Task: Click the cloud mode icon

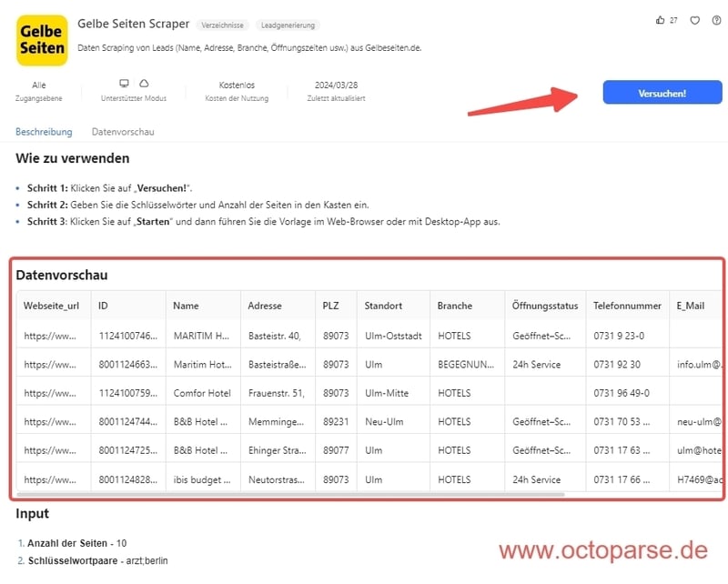Action: point(144,83)
